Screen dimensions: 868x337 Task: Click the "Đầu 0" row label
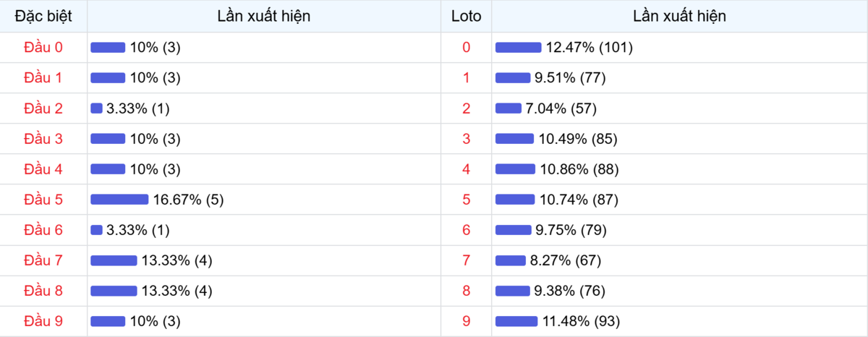click(43, 48)
